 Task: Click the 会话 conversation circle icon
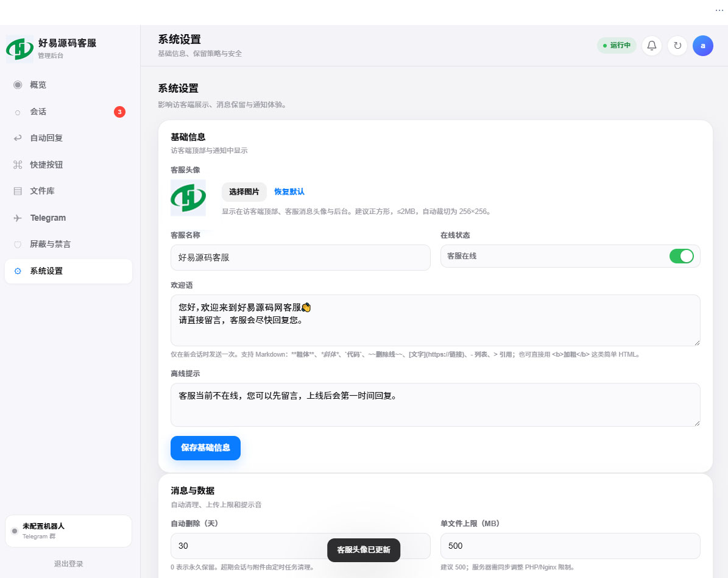pos(18,112)
